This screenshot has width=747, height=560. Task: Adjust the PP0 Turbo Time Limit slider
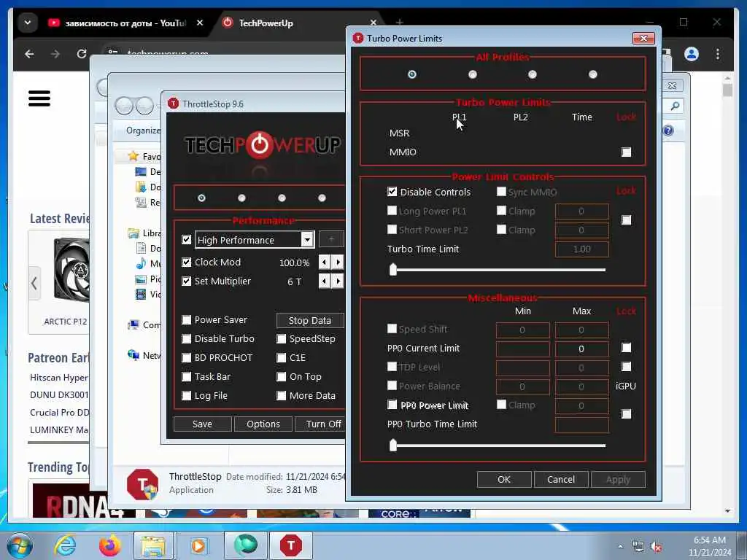coord(393,446)
